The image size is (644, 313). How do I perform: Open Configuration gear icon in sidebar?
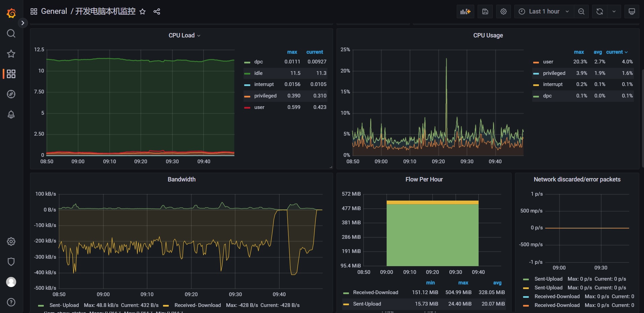11,241
